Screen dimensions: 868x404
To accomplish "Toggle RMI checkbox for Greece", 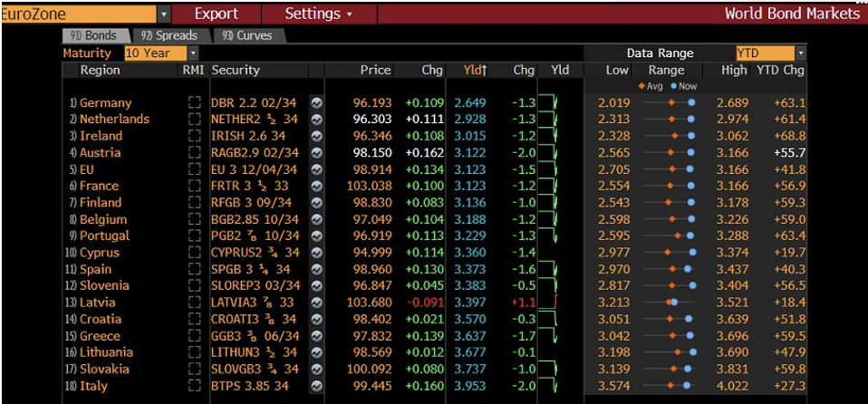I will tap(194, 336).
